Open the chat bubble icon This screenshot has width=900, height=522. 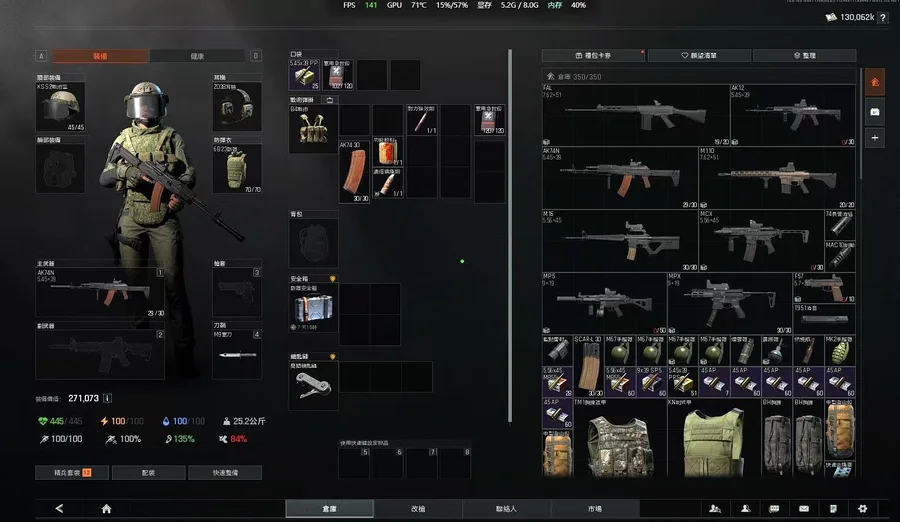coord(774,508)
